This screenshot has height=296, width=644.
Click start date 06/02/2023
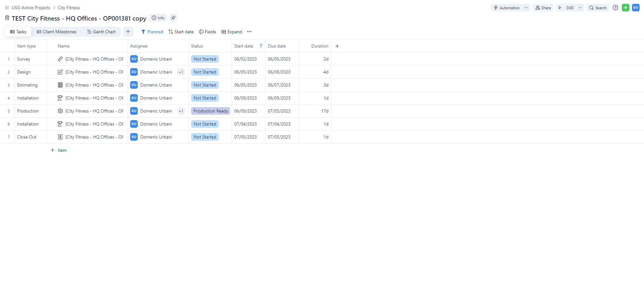(245, 59)
